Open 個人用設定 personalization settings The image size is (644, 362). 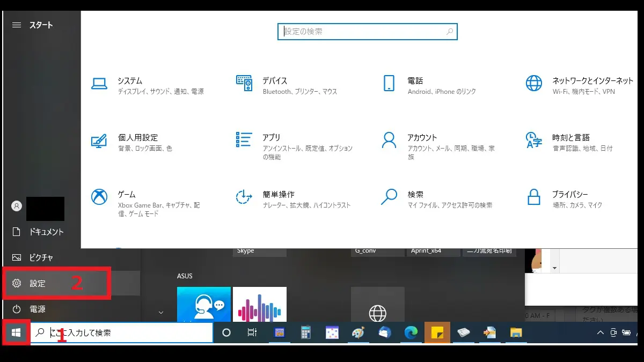tap(131, 142)
